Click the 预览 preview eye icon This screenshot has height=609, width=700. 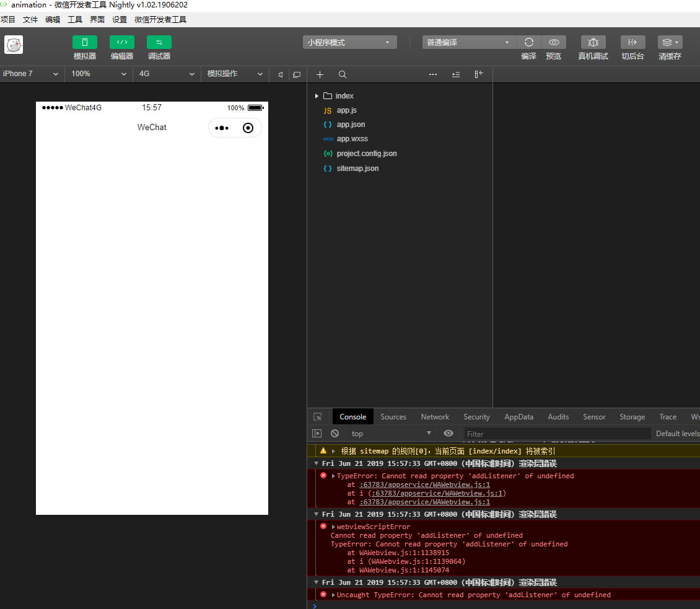(554, 42)
